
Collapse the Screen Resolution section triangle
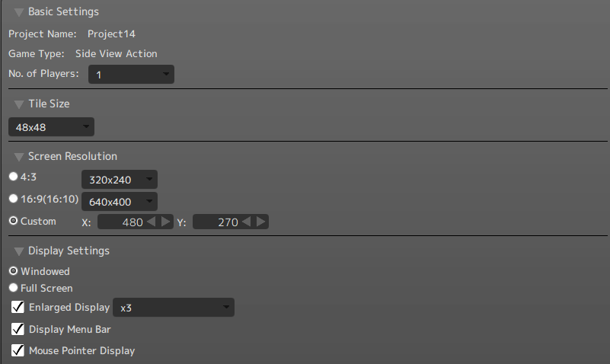18,157
